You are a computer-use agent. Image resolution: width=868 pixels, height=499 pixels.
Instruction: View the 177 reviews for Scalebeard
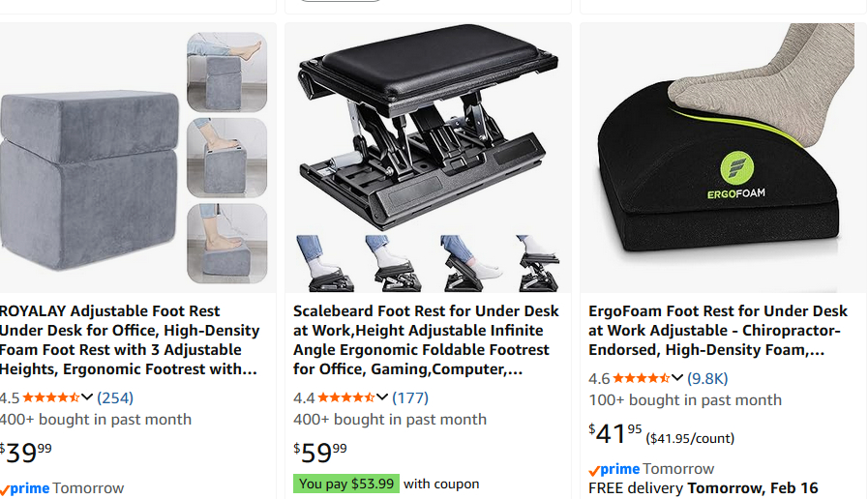[410, 397]
